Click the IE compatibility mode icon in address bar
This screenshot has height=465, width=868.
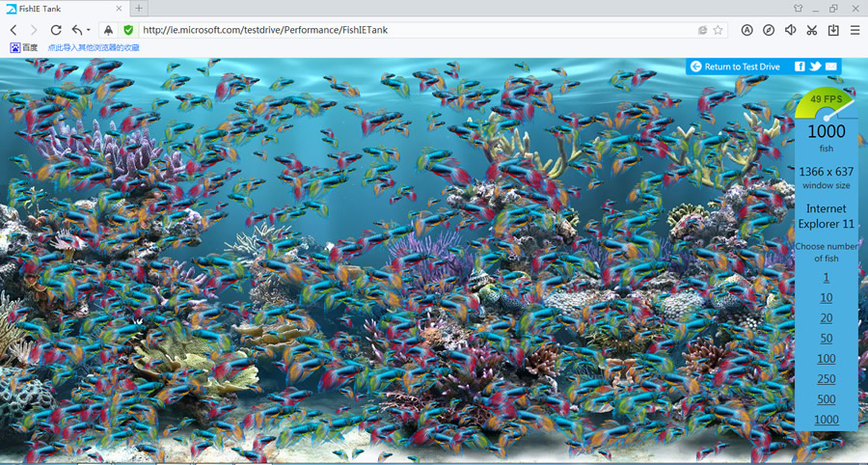(702, 30)
